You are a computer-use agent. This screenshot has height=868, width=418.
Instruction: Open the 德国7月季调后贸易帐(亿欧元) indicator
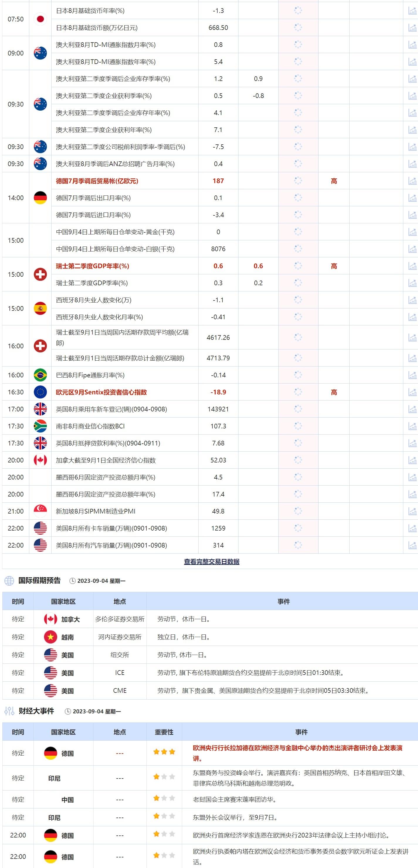pyautogui.click(x=97, y=181)
